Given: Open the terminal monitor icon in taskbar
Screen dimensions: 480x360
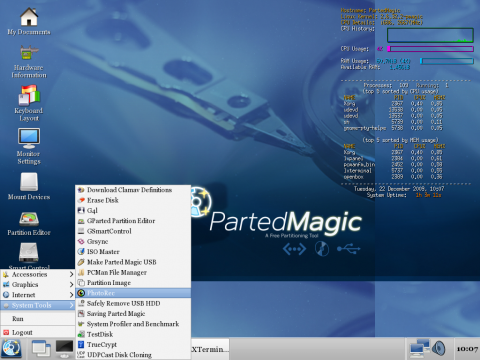Looking at the screenshot, I should point(64,348).
